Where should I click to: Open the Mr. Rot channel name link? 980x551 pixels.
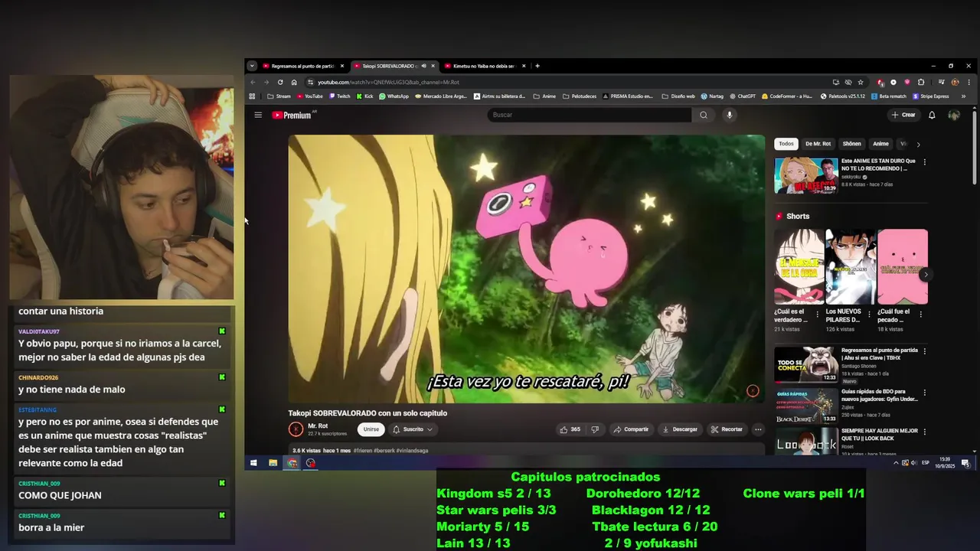pos(318,425)
